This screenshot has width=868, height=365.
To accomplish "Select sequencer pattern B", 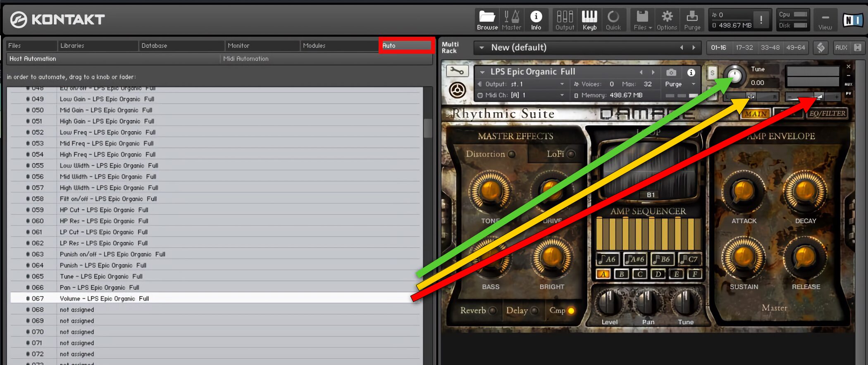I will 621,274.
